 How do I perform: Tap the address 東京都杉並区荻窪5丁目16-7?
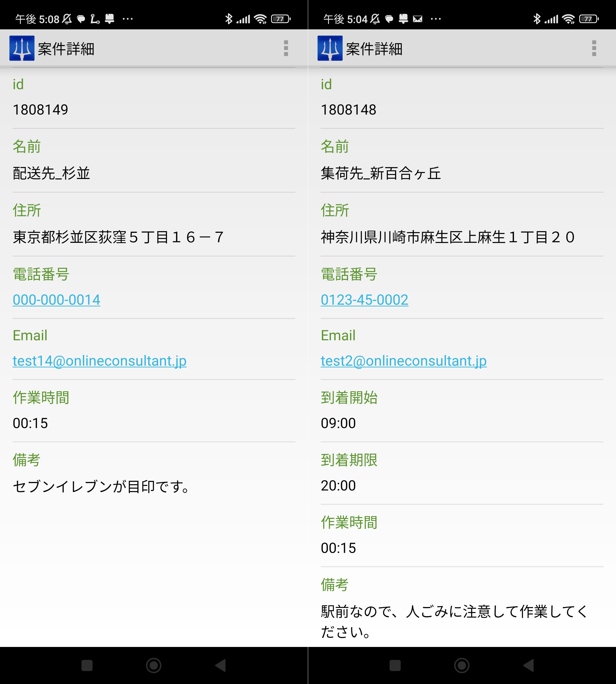118,237
